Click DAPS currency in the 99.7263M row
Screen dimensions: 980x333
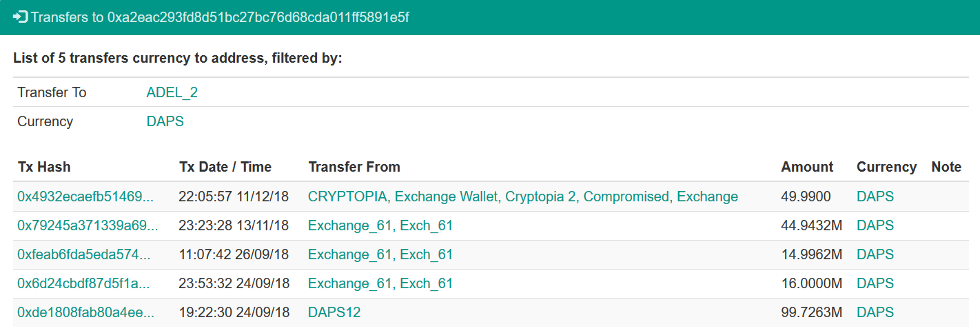pos(875,312)
